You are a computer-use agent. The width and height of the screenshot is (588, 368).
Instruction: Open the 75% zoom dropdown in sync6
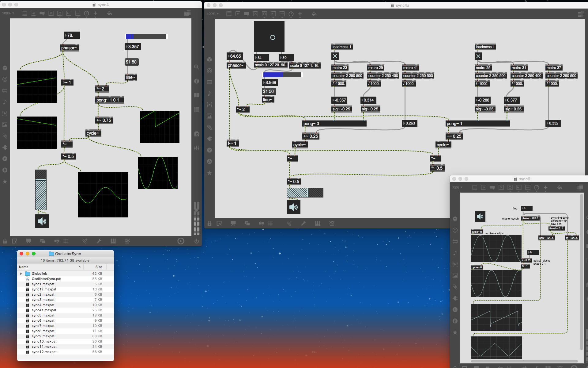coord(458,187)
